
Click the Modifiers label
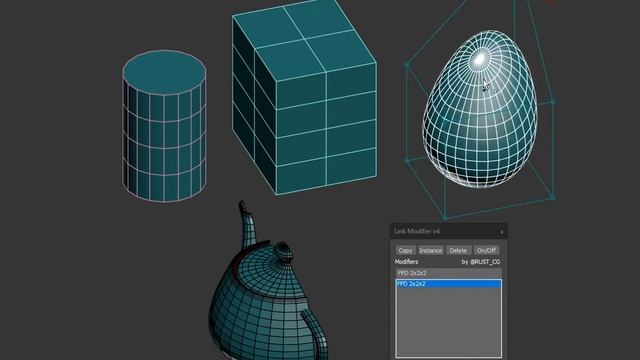(x=406, y=262)
